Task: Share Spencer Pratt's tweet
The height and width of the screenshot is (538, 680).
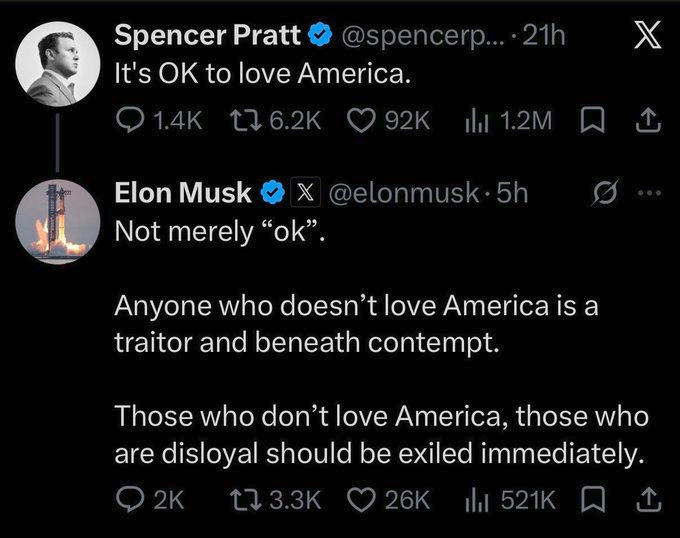Action: click(648, 120)
